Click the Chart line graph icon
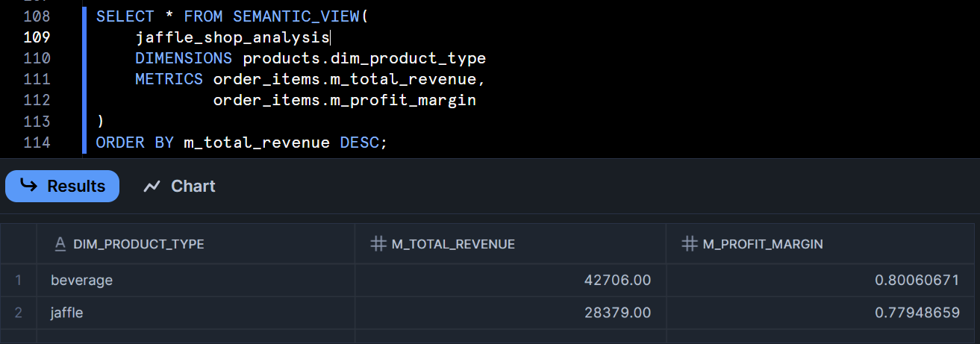 tap(152, 186)
